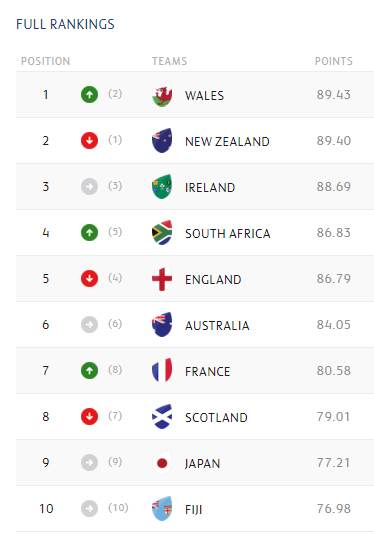Click the Fiji flag icon

tap(162, 508)
